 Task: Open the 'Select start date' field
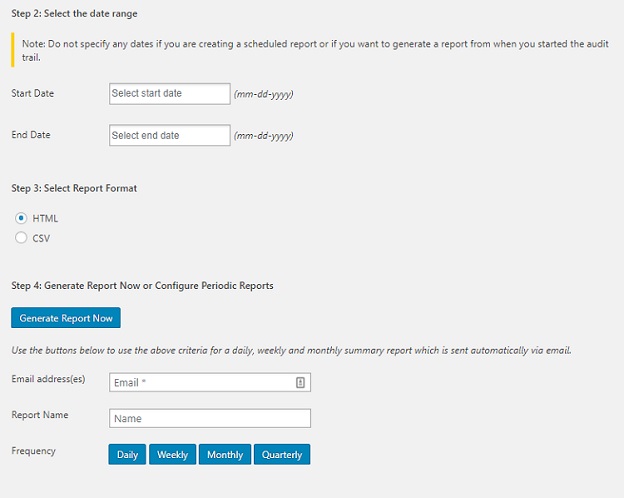pos(170,94)
